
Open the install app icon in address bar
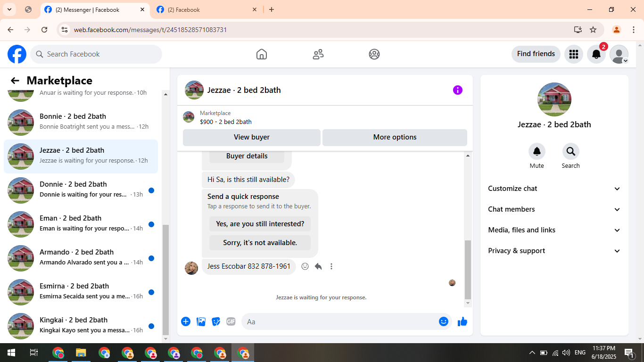click(x=578, y=30)
